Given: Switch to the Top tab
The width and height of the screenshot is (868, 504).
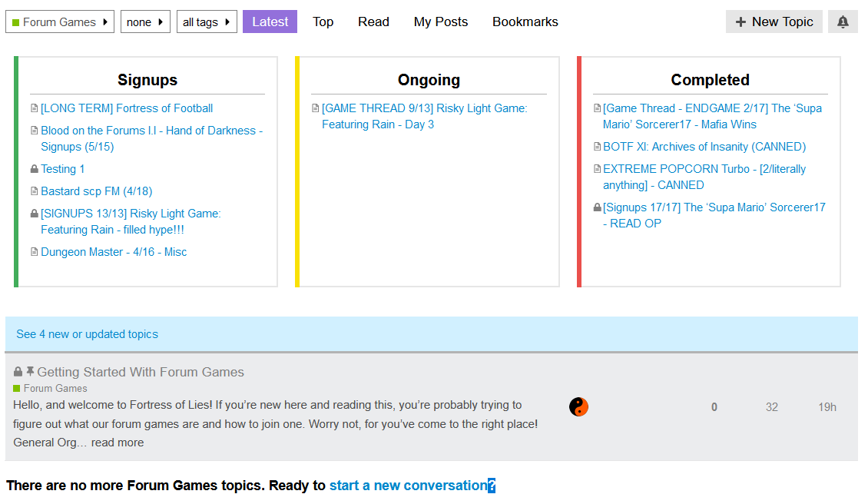Looking at the screenshot, I should click(x=323, y=22).
